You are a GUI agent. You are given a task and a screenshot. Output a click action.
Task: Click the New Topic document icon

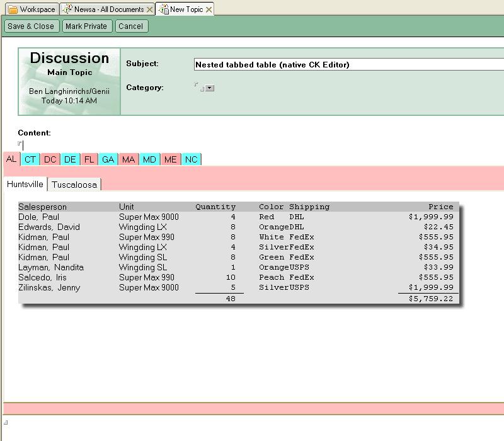coord(164,9)
